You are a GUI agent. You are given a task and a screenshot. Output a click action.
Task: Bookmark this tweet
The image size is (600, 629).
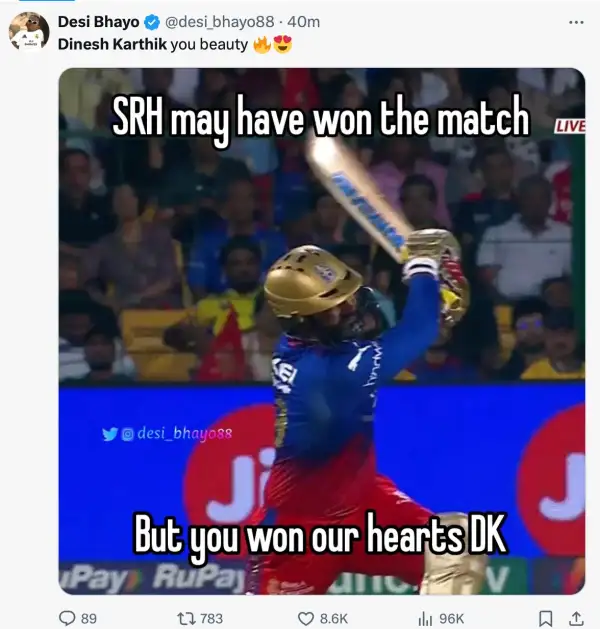click(545, 618)
